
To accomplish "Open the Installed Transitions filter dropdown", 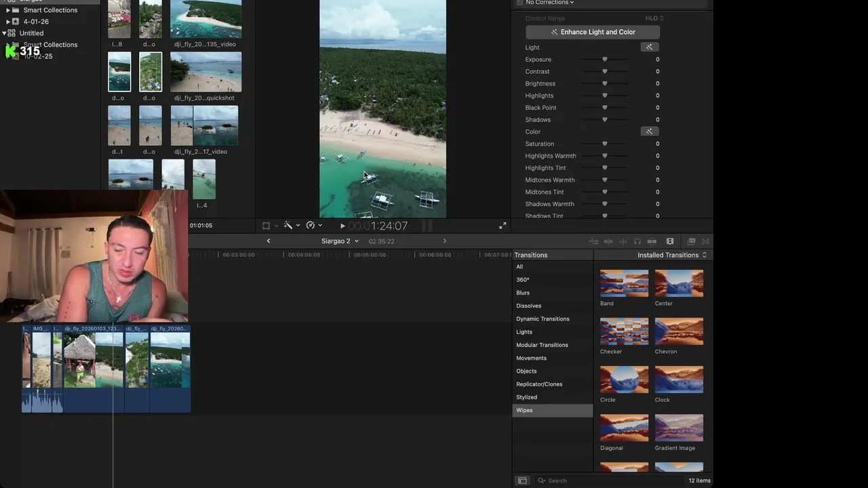I will [672, 255].
